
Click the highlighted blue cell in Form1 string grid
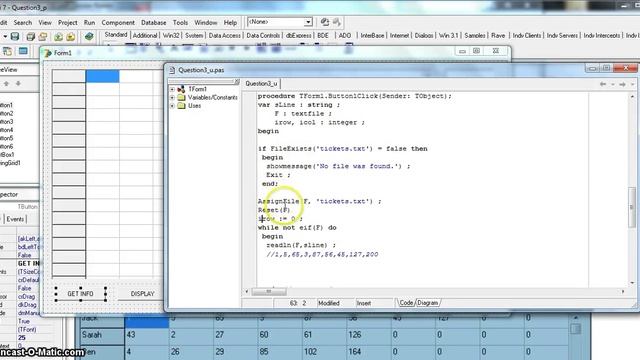pos(102,76)
